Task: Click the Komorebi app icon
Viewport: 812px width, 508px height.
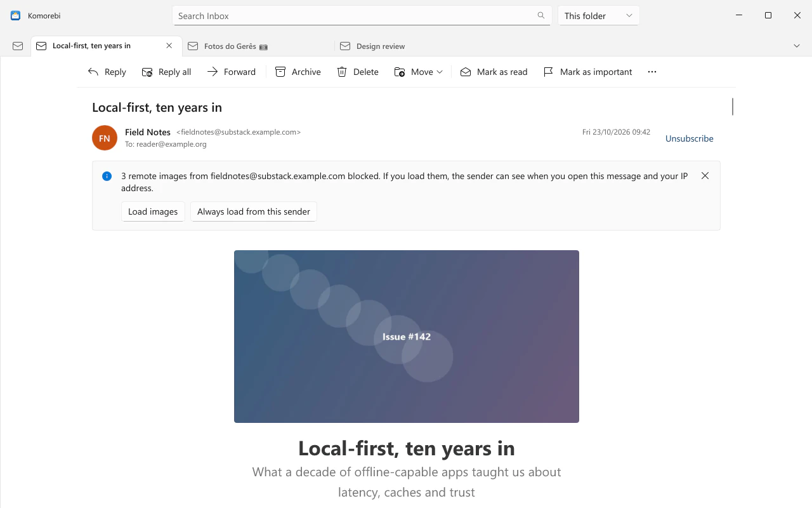Action: 16,15
